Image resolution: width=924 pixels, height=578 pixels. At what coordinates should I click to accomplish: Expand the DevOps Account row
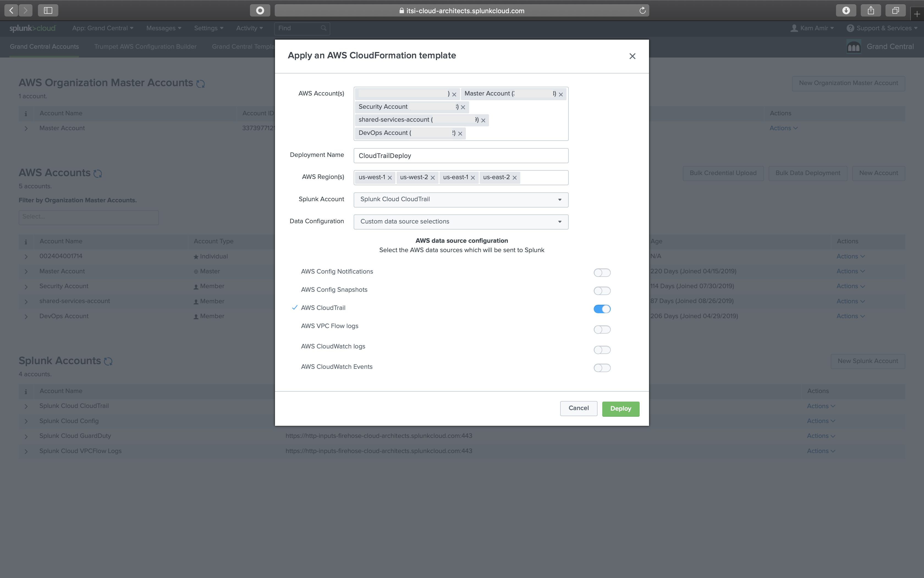click(26, 317)
